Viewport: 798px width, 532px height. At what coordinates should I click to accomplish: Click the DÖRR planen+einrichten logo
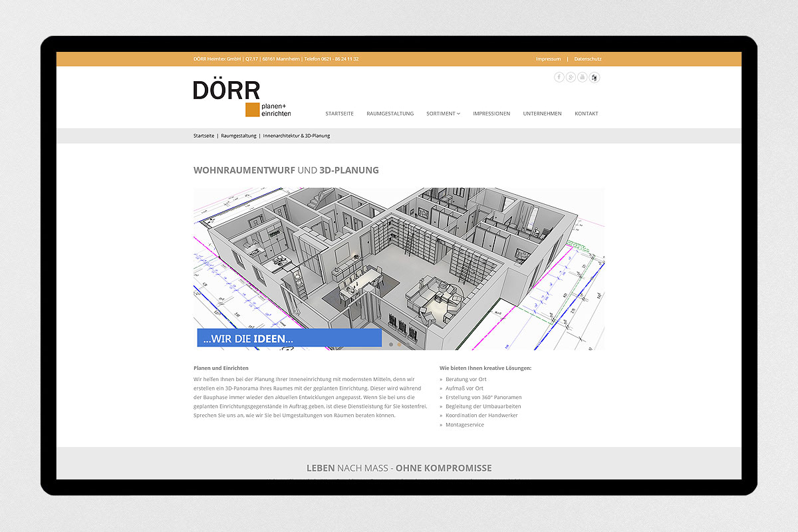click(x=241, y=98)
